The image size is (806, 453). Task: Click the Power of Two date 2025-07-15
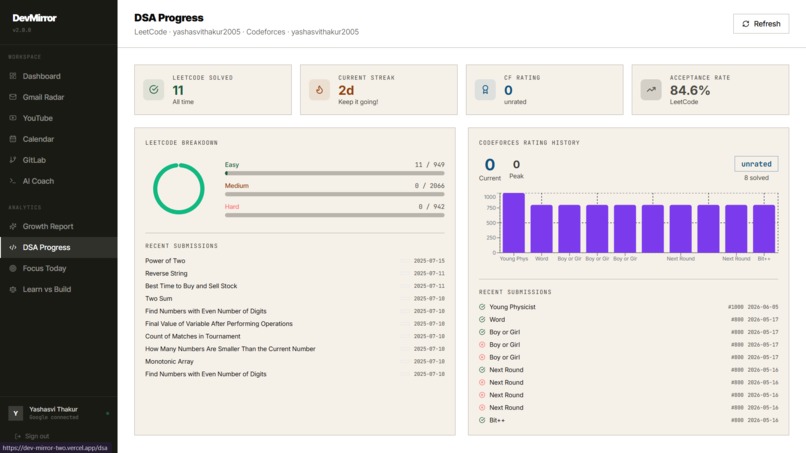tap(429, 261)
